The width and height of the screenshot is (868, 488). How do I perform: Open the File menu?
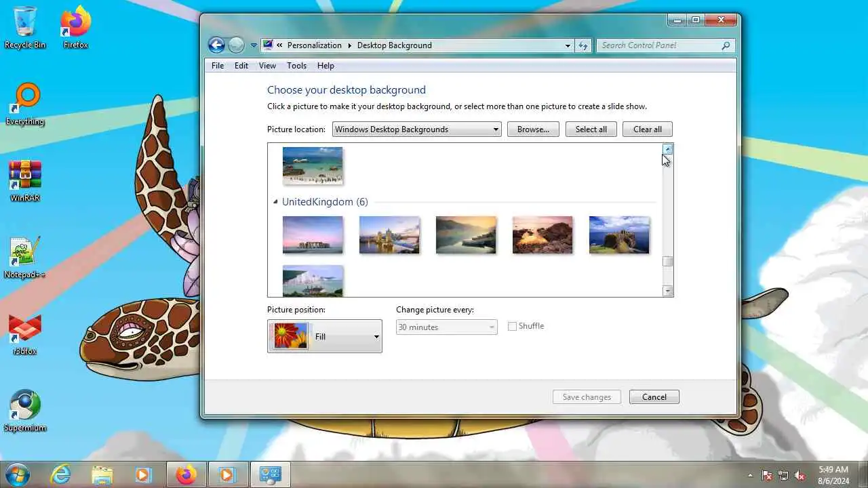point(218,66)
